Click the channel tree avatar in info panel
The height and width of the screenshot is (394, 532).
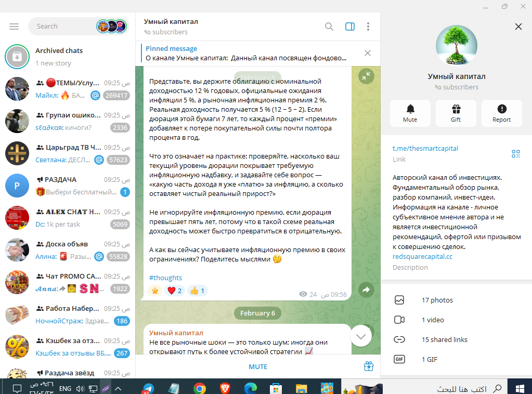[457, 45]
